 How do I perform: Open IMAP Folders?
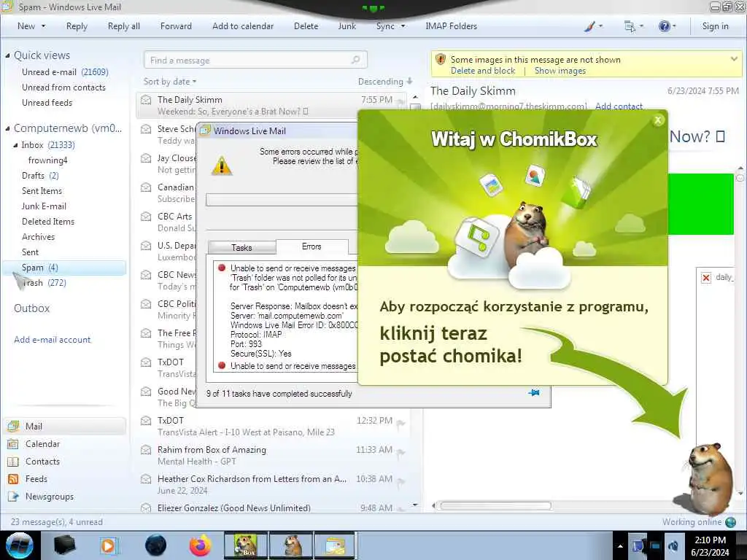tap(451, 26)
